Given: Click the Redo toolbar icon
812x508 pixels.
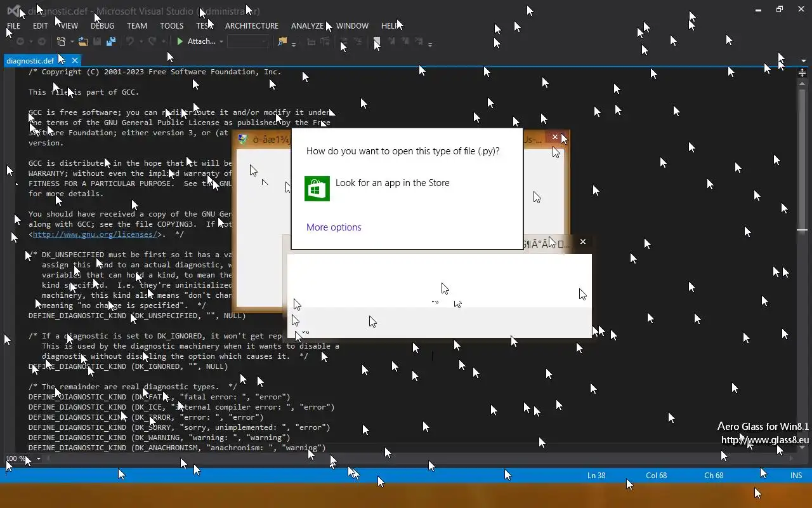Looking at the screenshot, I should 152,41.
